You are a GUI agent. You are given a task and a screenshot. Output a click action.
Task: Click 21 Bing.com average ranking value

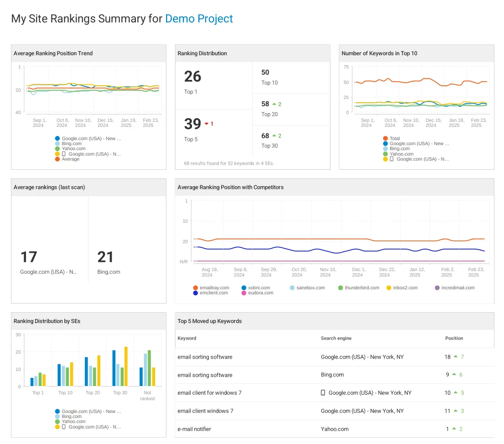pos(105,257)
